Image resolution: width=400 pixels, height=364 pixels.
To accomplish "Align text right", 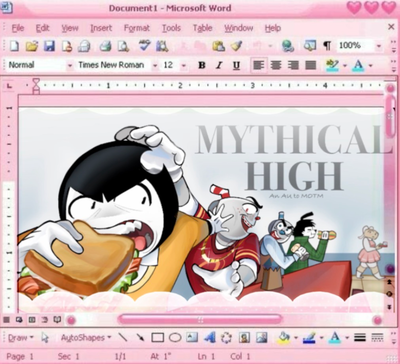I will (x=293, y=65).
